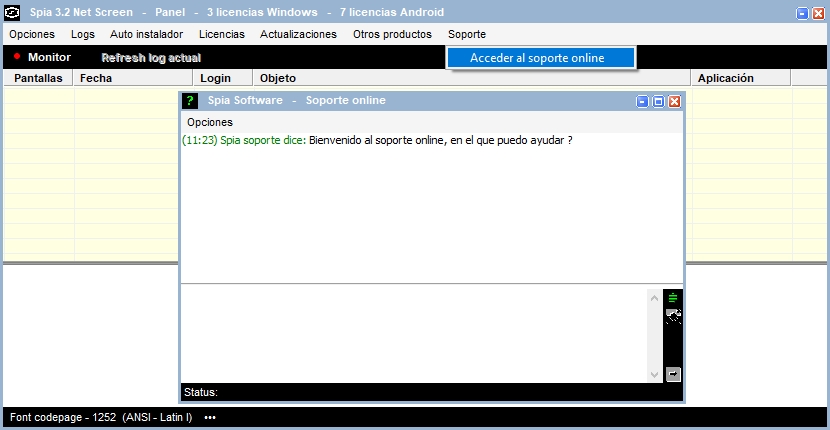Open the Licencias menu

(x=222, y=34)
